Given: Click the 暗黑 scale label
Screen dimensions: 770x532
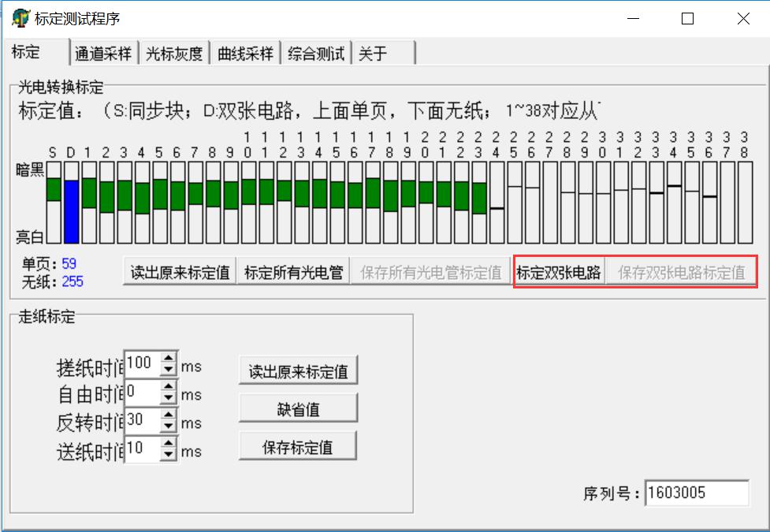Looking at the screenshot, I should click(29, 170).
